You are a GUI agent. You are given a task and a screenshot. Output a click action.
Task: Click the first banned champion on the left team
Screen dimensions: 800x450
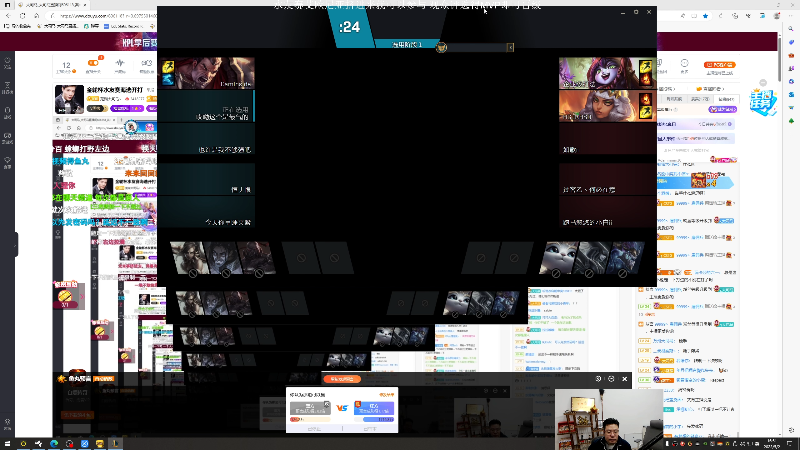[x=190, y=258]
